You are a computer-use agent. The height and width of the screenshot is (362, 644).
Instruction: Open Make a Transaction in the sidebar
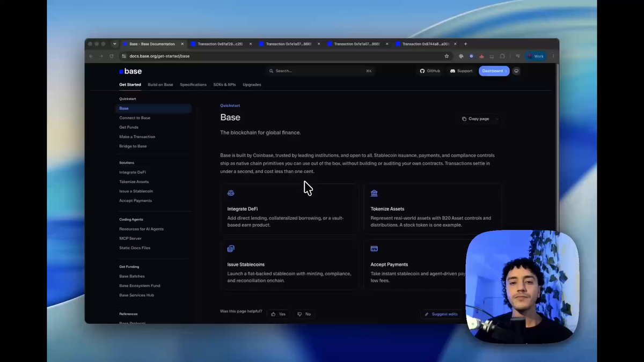coord(137,137)
